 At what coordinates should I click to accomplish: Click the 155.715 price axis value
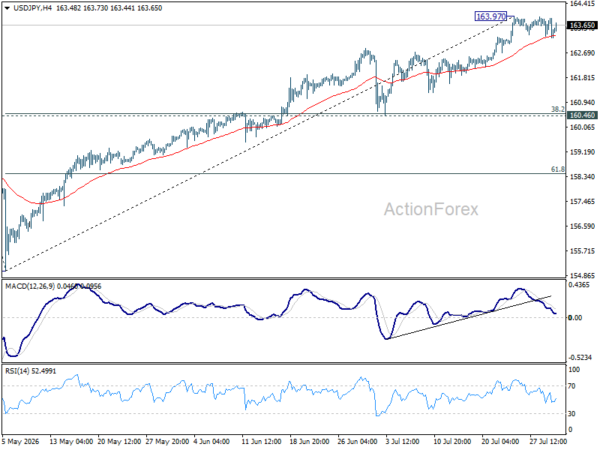coord(582,251)
